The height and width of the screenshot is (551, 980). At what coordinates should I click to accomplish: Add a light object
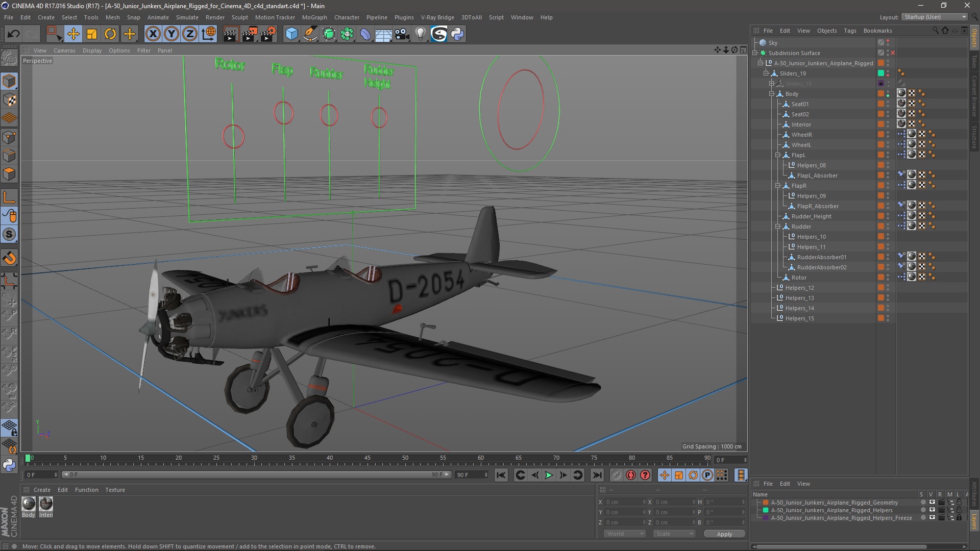[421, 34]
